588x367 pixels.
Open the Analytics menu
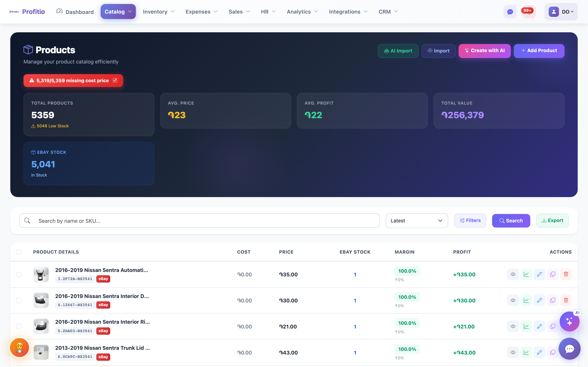point(302,12)
